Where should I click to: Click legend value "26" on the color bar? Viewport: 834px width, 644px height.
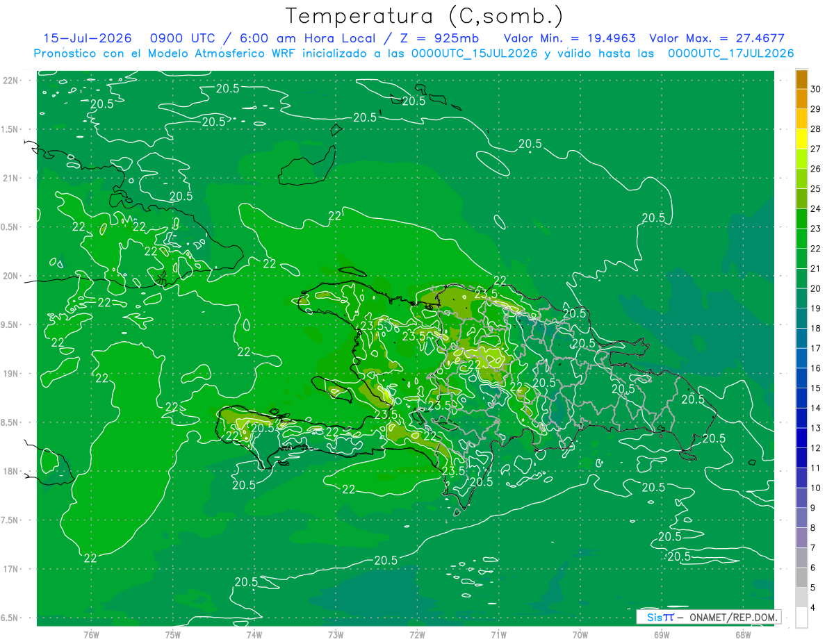point(816,169)
